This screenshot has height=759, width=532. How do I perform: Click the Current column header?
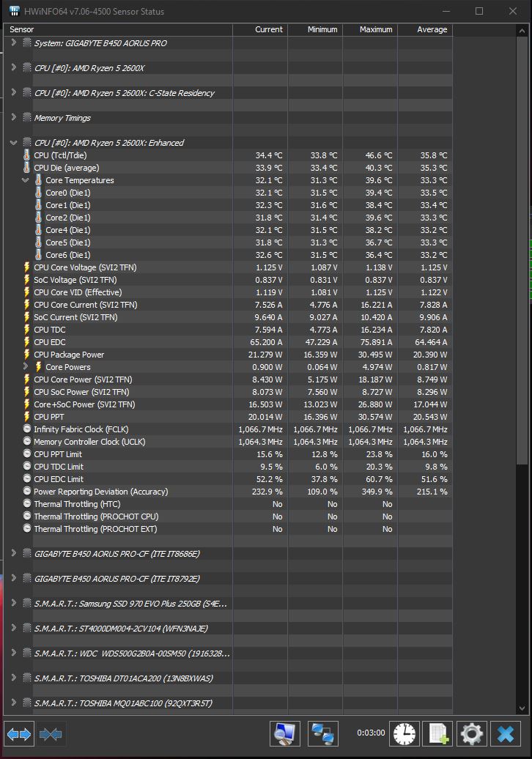pos(260,29)
